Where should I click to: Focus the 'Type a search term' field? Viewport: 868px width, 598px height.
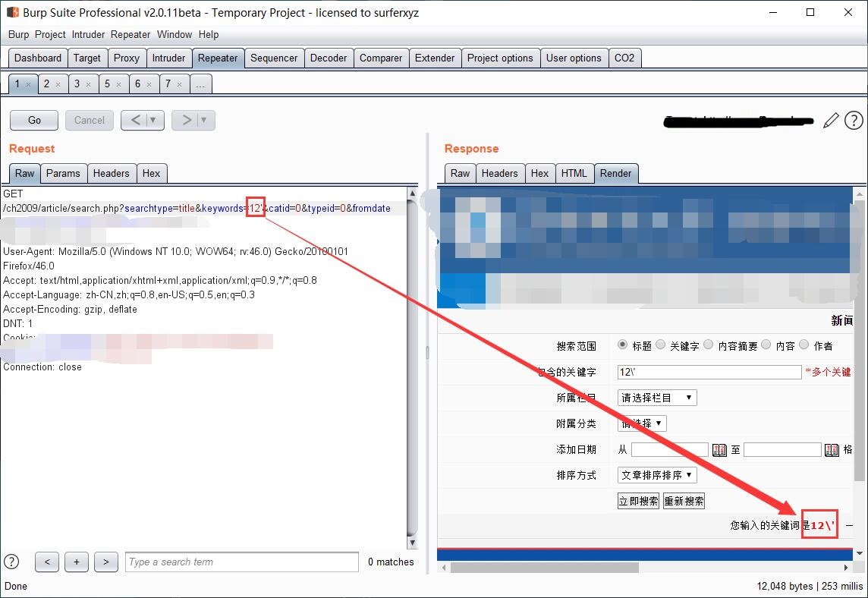point(241,562)
